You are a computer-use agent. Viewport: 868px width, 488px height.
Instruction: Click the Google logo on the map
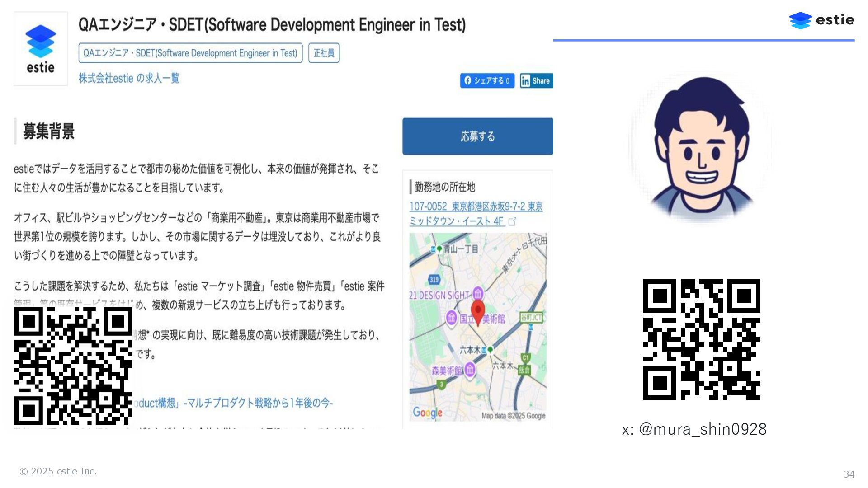point(427,413)
